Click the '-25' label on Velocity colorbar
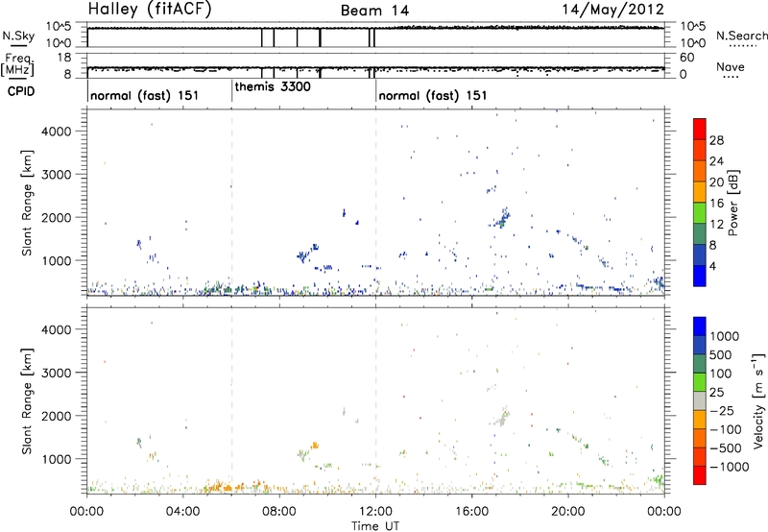The width and height of the screenshot is (768, 532). pos(722,411)
